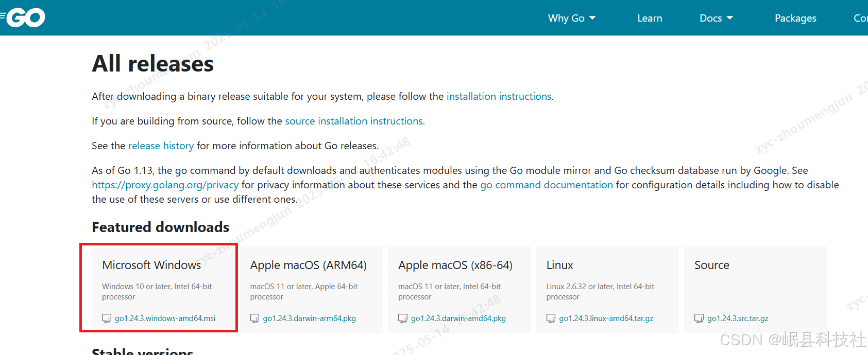
Task: Download go1.24.3.windows-amd64.msi file
Action: [165, 318]
